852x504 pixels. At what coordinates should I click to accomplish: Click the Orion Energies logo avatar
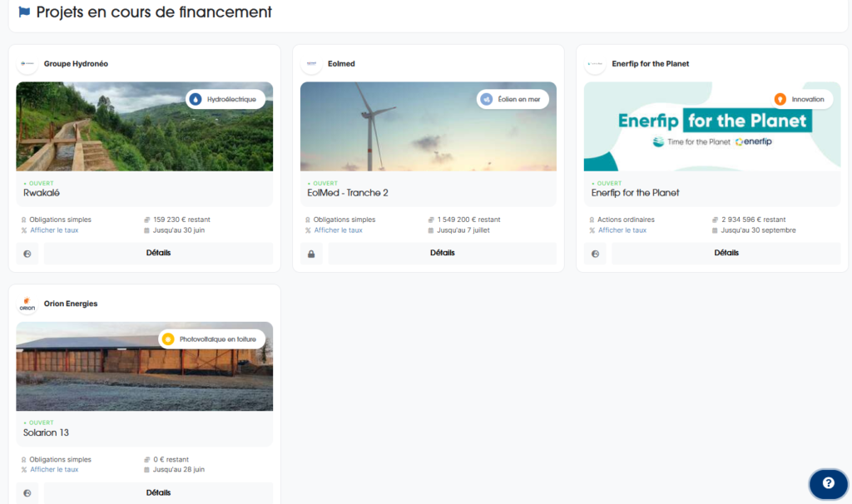coord(27,304)
